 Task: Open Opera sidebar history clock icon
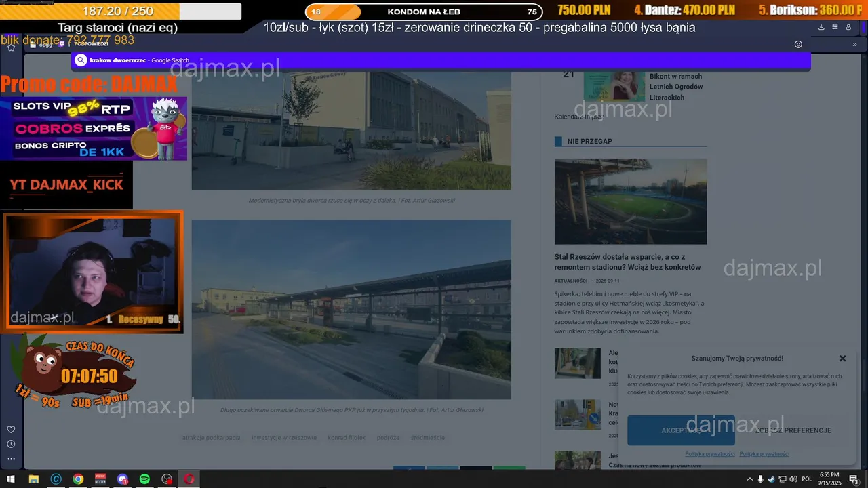click(11, 444)
